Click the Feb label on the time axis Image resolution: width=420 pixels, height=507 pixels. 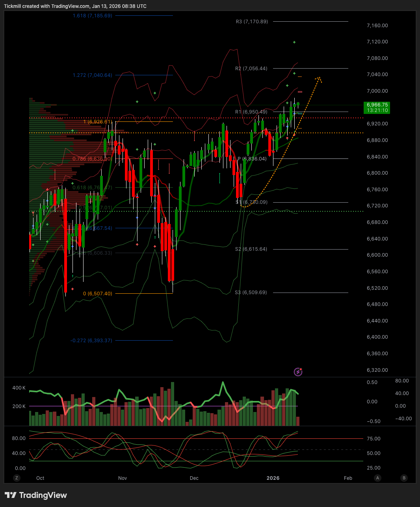pyautogui.click(x=348, y=478)
